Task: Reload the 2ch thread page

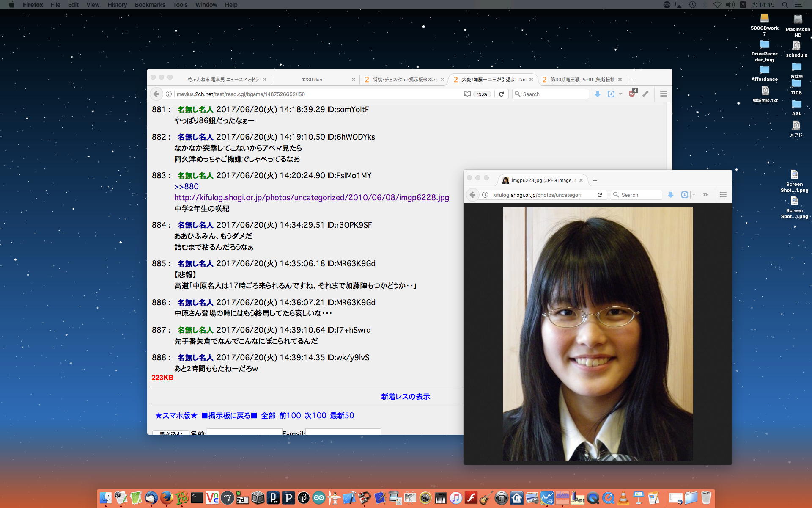Action: point(501,94)
